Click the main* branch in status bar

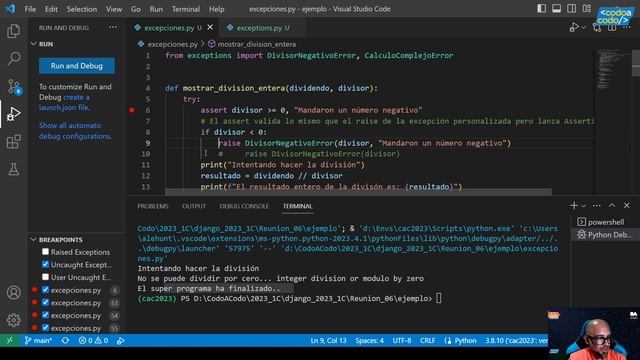click(x=38, y=340)
